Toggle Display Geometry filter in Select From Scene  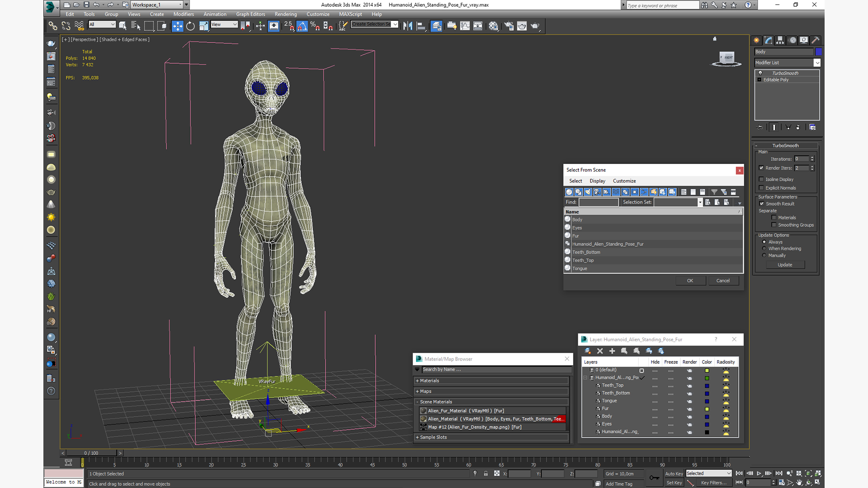[x=569, y=192]
